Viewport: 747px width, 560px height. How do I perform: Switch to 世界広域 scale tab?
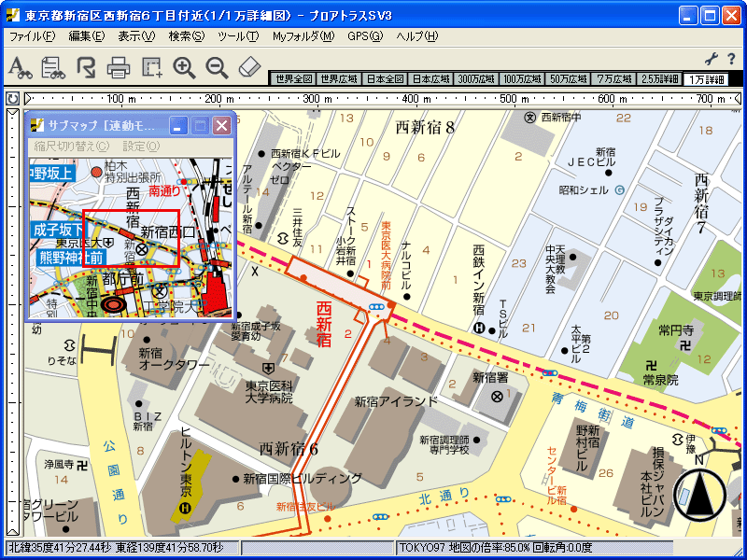coord(339,79)
